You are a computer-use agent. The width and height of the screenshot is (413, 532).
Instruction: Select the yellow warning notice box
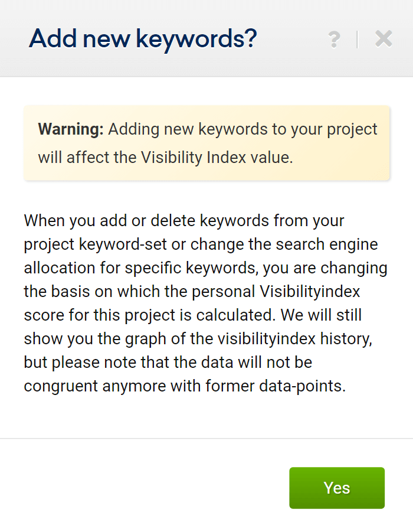point(206,143)
